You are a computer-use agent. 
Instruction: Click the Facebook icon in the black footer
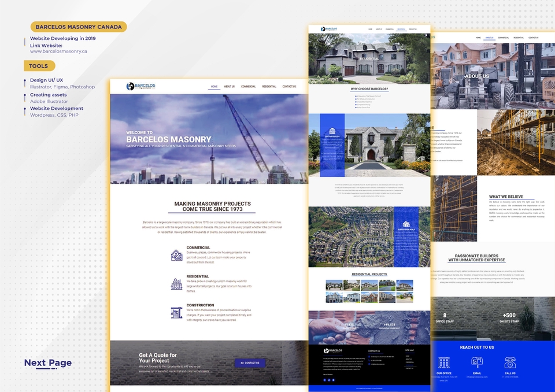click(324, 380)
